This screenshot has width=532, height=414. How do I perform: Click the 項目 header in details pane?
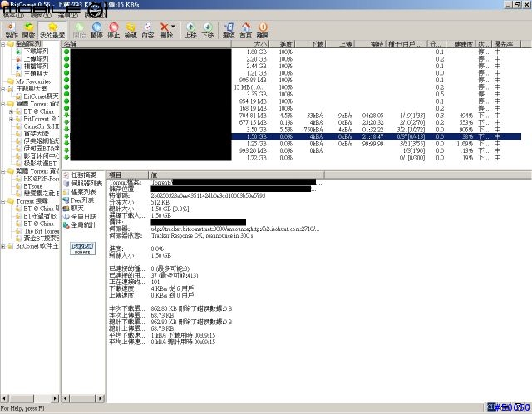click(x=127, y=175)
